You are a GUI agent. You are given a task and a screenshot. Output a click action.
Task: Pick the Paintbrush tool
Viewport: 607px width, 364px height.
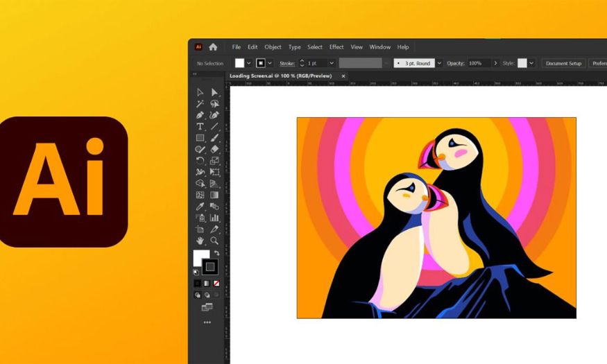[214, 138]
